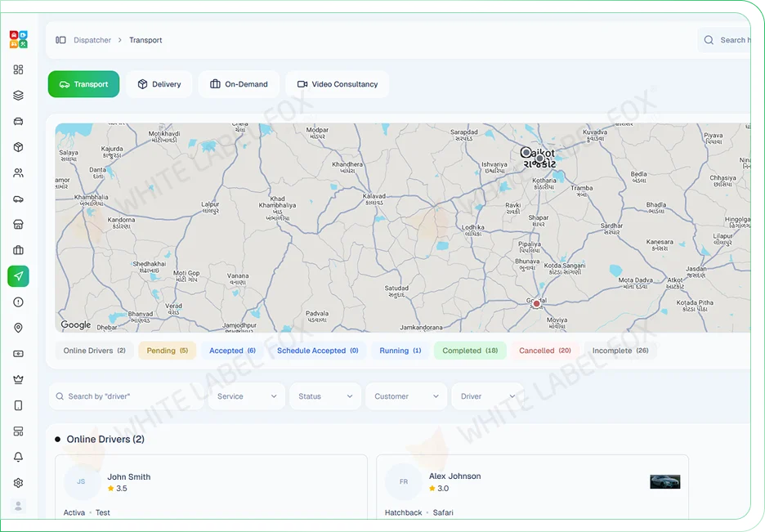Open the notification bell icon in the sidebar

[x=18, y=457]
